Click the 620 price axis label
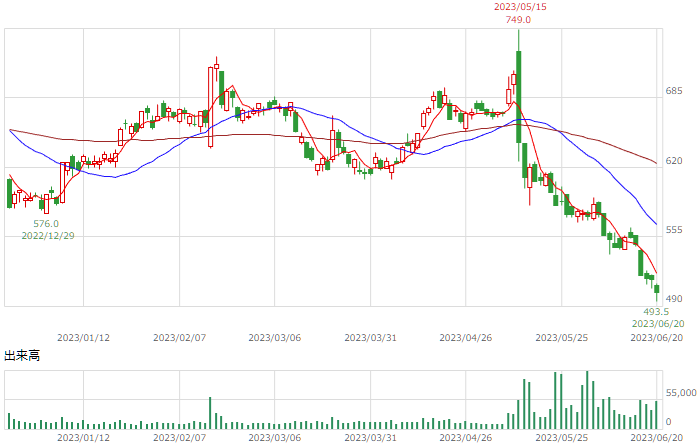 point(674,161)
